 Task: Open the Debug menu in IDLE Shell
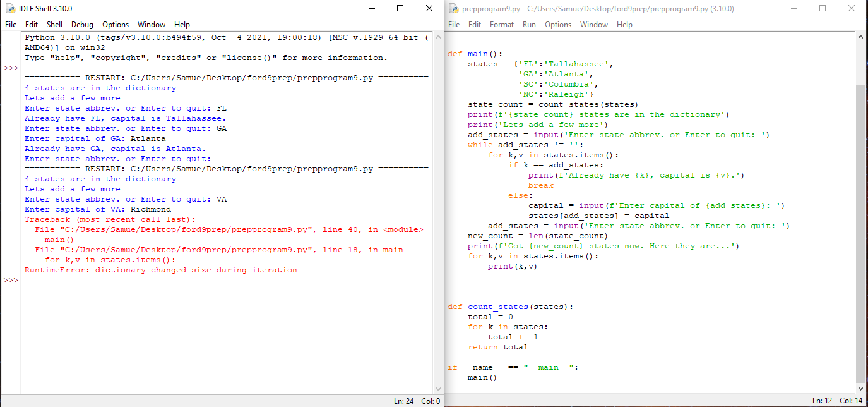pyautogui.click(x=81, y=25)
